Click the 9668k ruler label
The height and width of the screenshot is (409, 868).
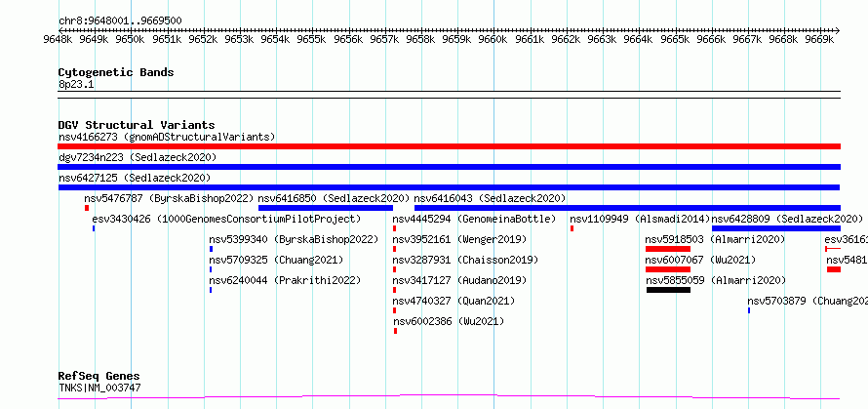[x=783, y=39]
